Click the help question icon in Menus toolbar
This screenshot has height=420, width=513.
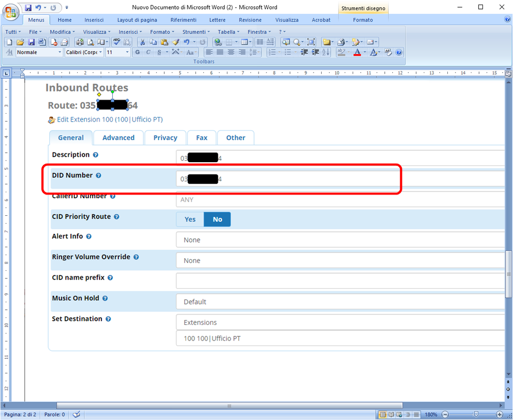click(x=398, y=52)
